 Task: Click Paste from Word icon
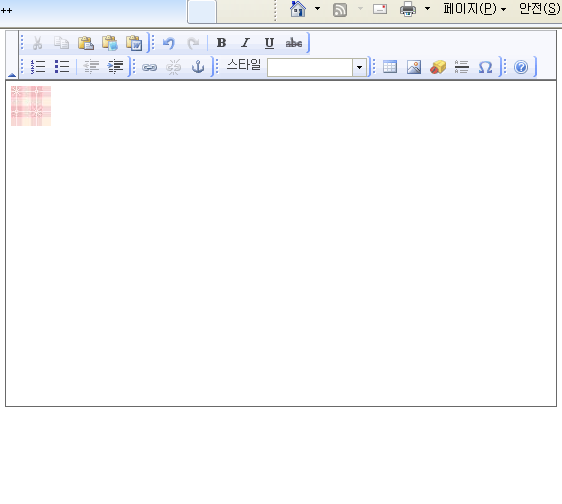pyautogui.click(x=134, y=43)
